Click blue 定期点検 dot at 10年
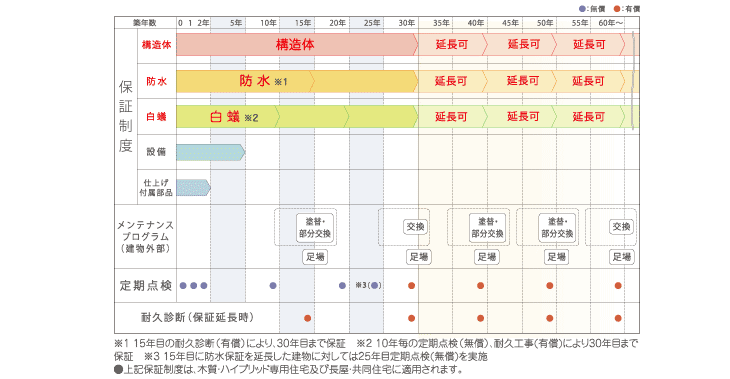This screenshot has height=379, width=730. [x=273, y=285]
